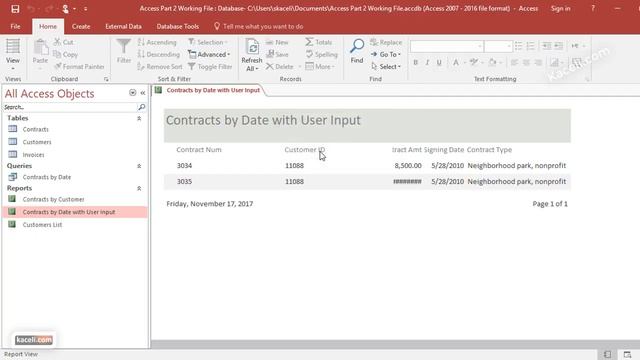Open the Contracts table
Viewport: 640px width, 360px height.
coord(36,129)
